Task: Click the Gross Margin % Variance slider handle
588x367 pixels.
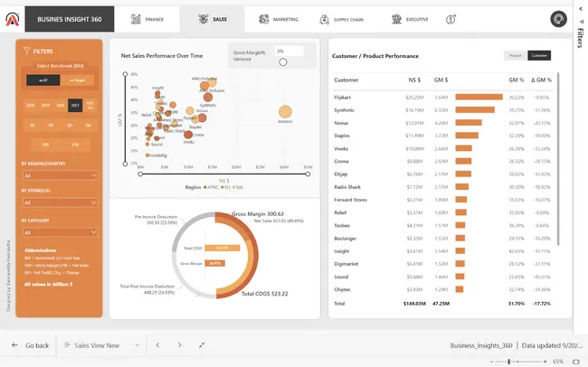Action: 283,61
